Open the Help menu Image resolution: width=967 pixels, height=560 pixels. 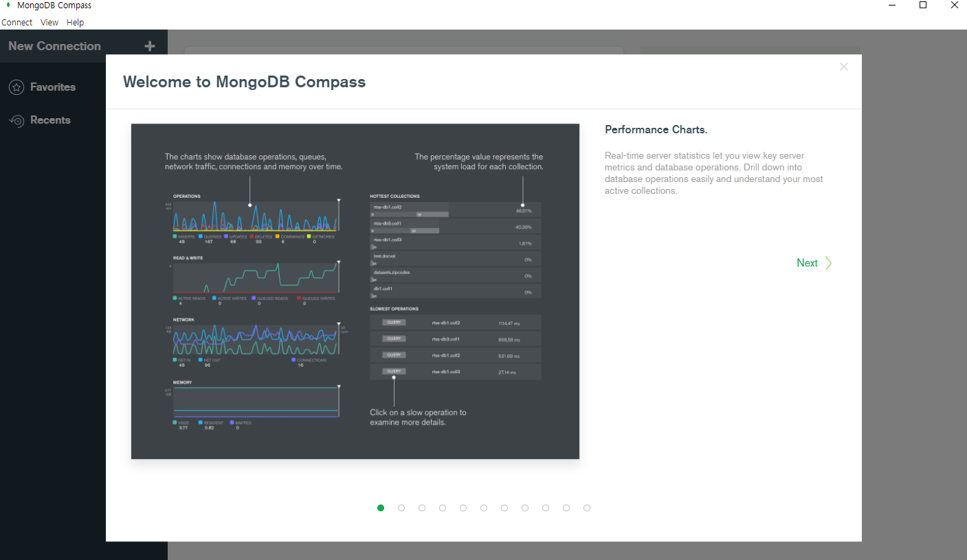[x=76, y=22]
